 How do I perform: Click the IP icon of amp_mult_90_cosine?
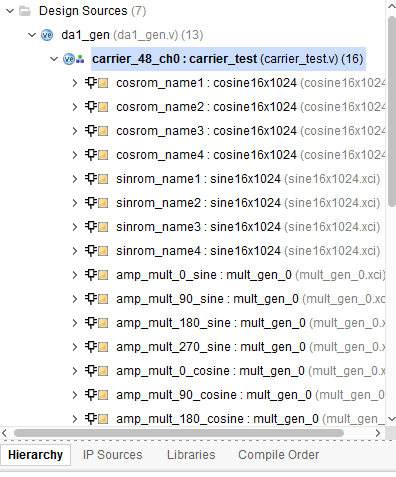[x=97, y=394]
